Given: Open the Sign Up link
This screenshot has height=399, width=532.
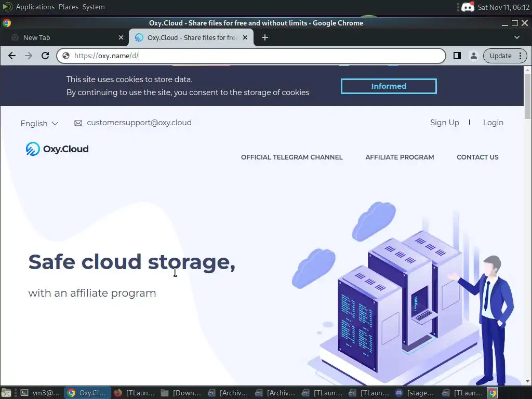Looking at the screenshot, I should [445, 123].
